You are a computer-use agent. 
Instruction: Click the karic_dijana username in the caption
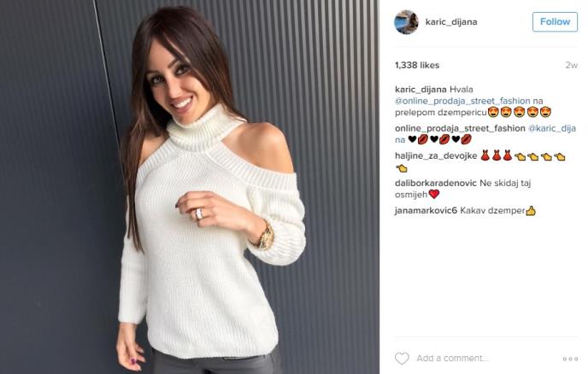[x=420, y=89]
